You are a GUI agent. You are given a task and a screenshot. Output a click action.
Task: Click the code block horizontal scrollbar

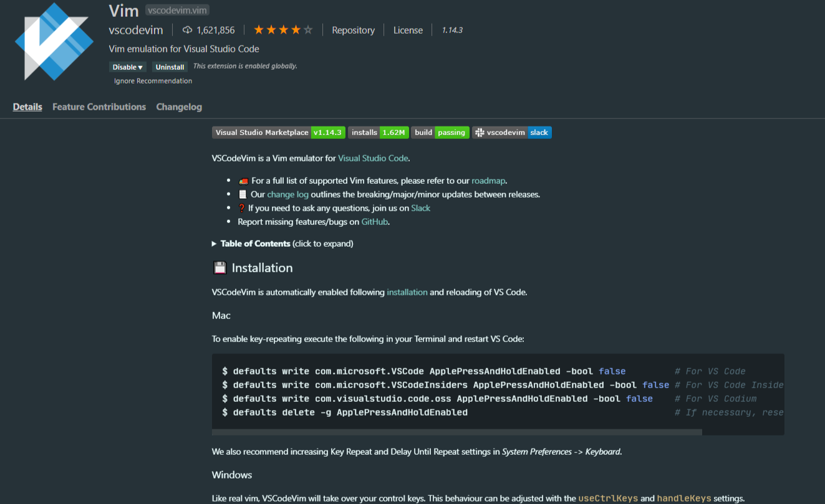(456, 431)
